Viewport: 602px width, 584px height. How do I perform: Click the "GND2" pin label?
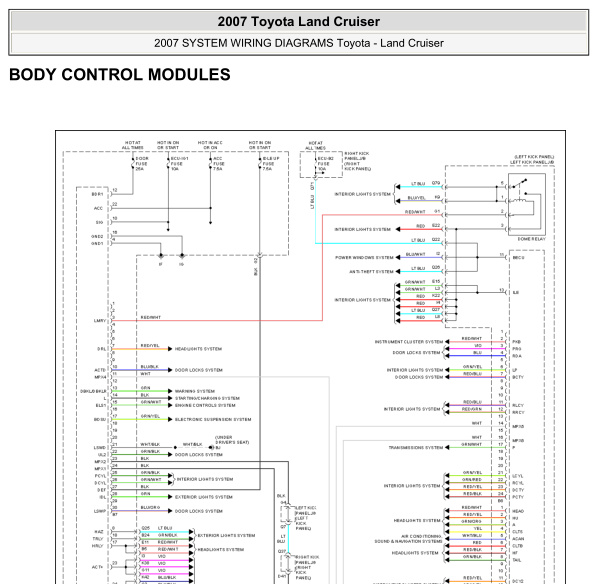pos(97,237)
